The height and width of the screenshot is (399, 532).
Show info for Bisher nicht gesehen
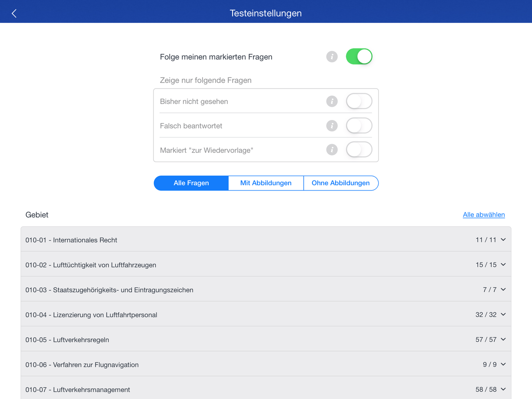(332, 102)
